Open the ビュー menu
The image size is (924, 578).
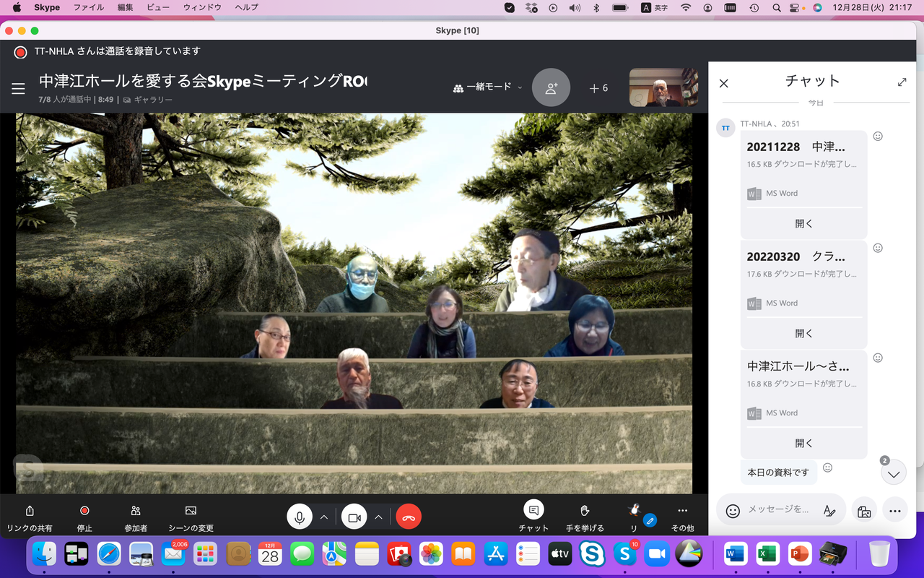pyautogui.click(x=159, y=8)
